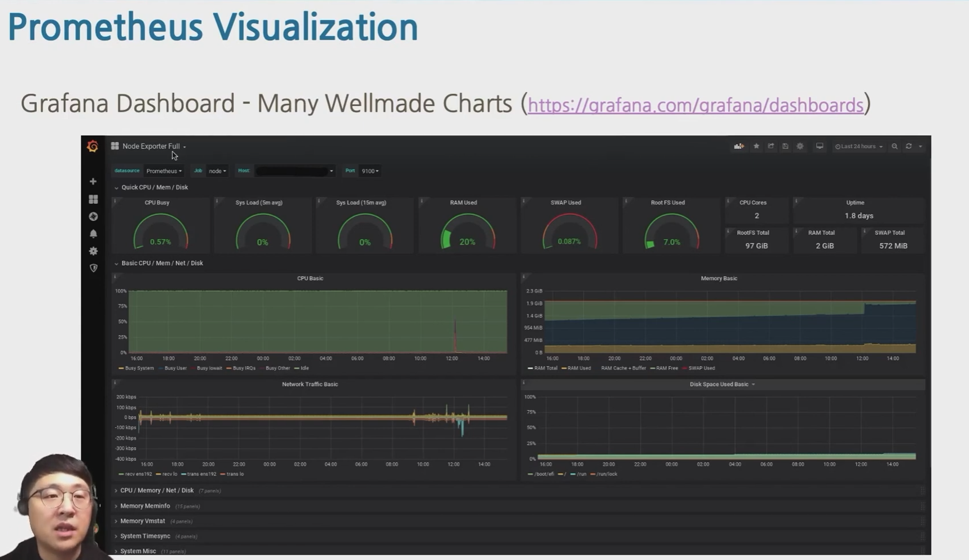
Task: Click the Add panel chart icon
Action: tap(739, 147)
